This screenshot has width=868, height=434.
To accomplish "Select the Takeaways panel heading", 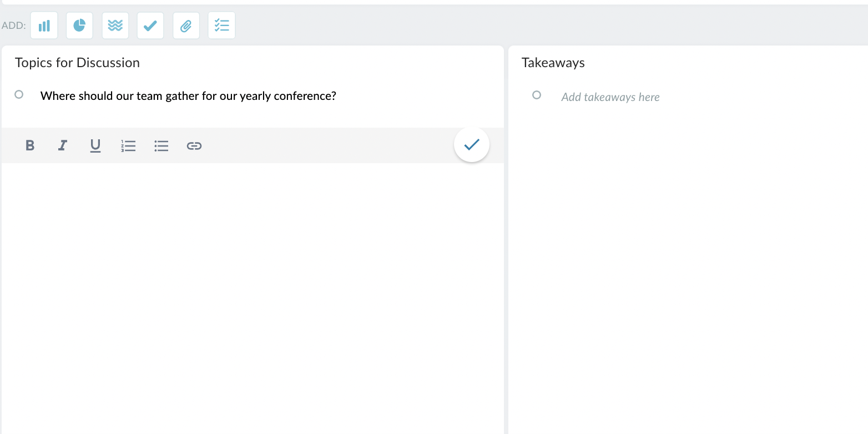I will coord(553,63).
